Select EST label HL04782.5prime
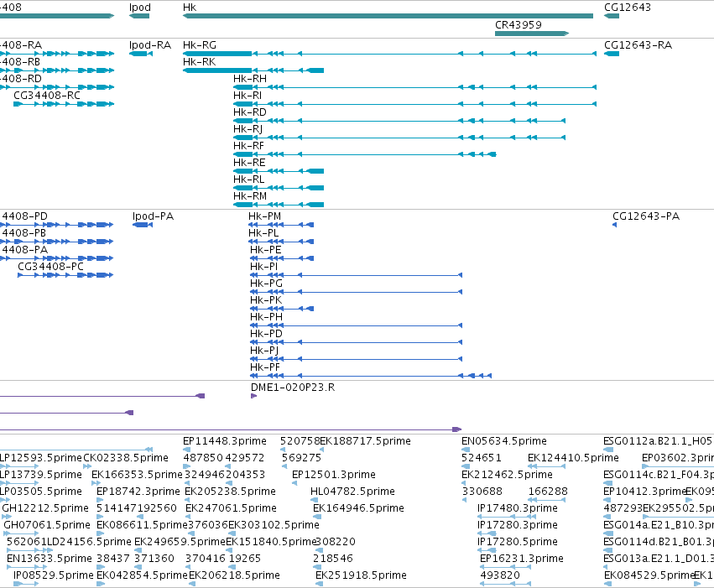The image size is (714, 588). point(352,492)
